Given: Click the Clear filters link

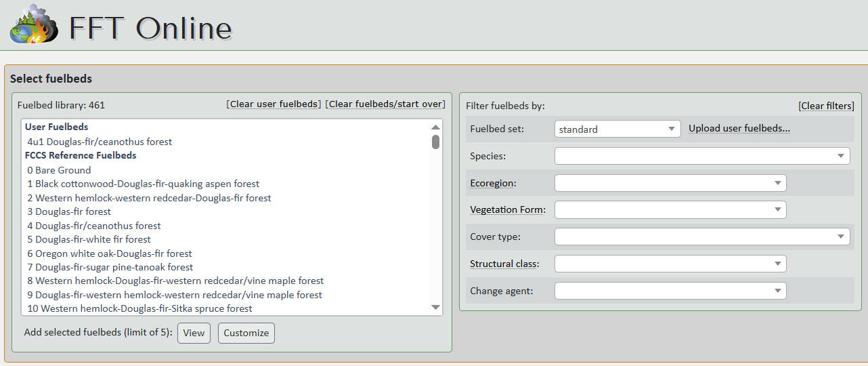Looking at the screenshot, I should click(826, 106).
